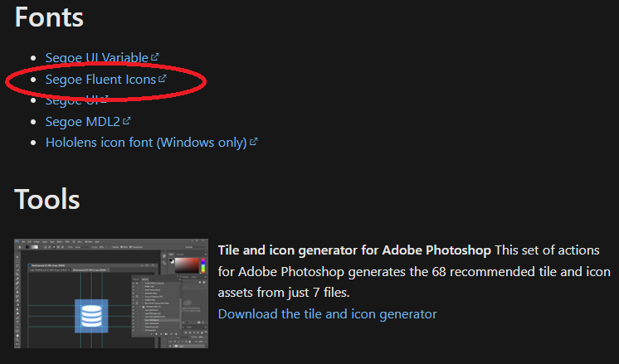Click Download the tile and icon generator
This screenshot has width=619, height=364.
[327, 314]
